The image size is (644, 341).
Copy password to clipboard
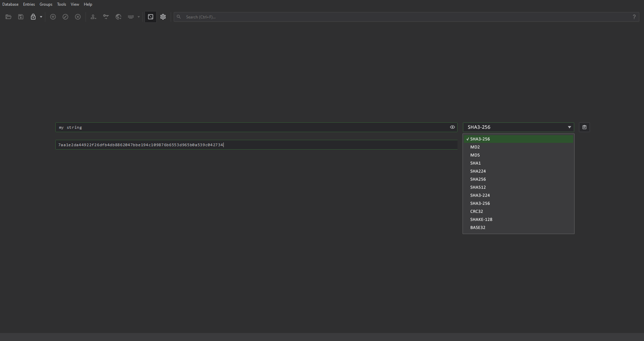106,17
